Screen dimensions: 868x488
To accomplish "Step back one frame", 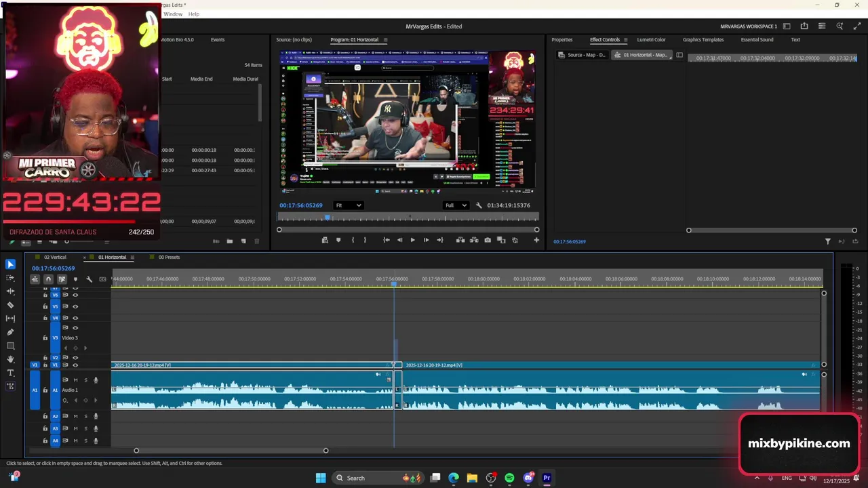I will coord(399,240).
